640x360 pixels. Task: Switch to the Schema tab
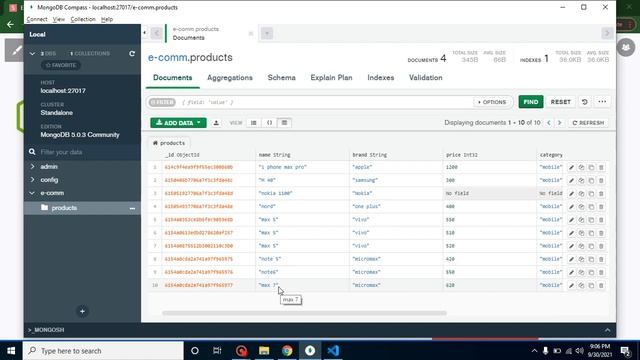pos(282,78)
